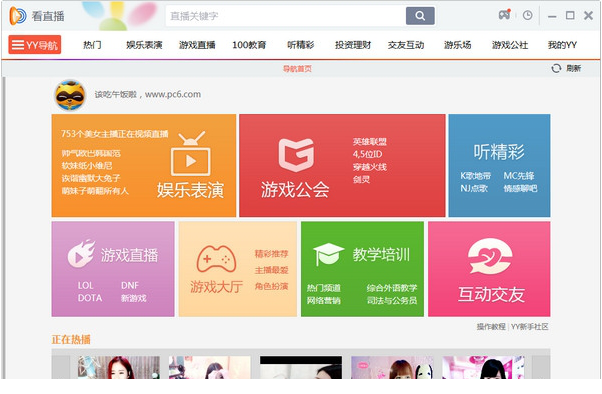Open the MC先锋 link

(519, 176)
